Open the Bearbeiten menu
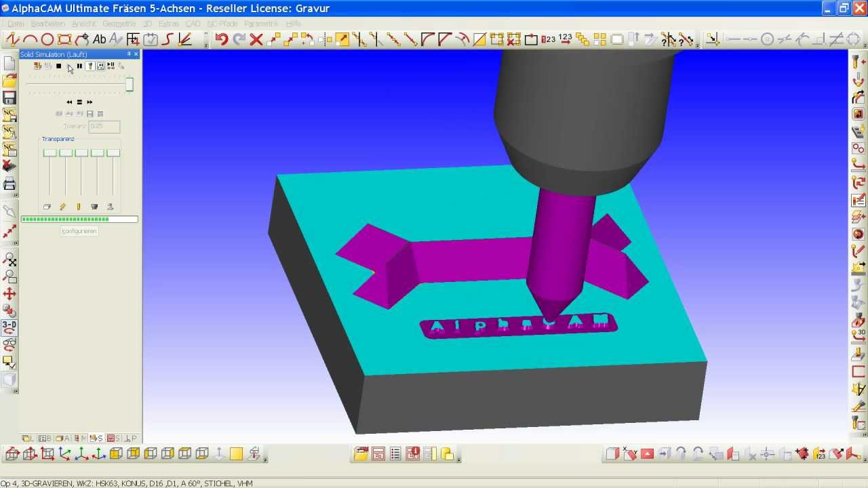The height and width of the screenshot is (488, 868). tap(48, 24)
